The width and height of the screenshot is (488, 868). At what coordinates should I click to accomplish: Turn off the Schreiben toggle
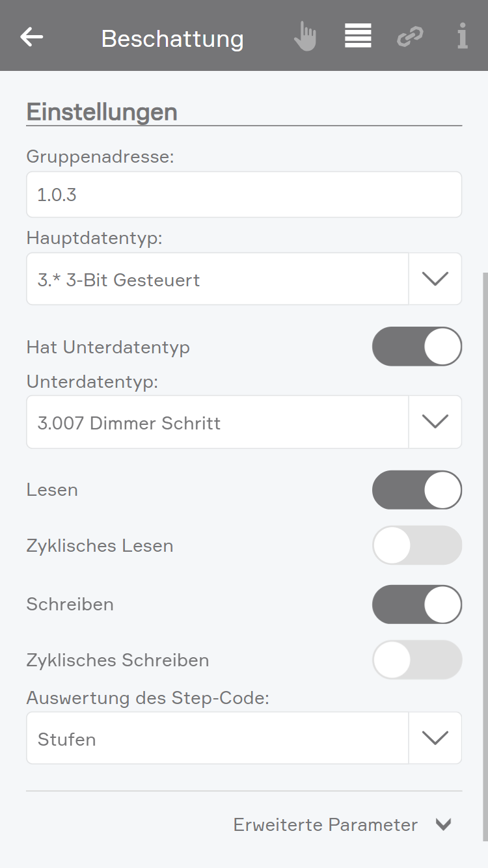(x=416, y=604)
